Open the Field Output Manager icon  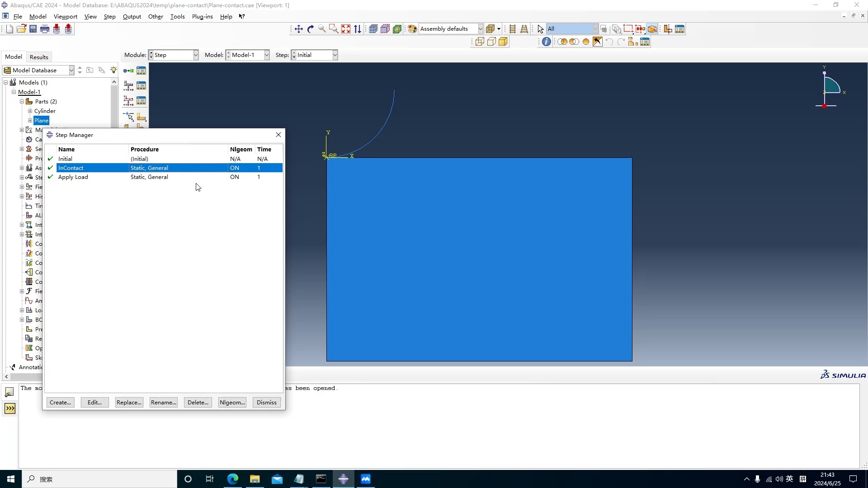[x=141, y=85]
